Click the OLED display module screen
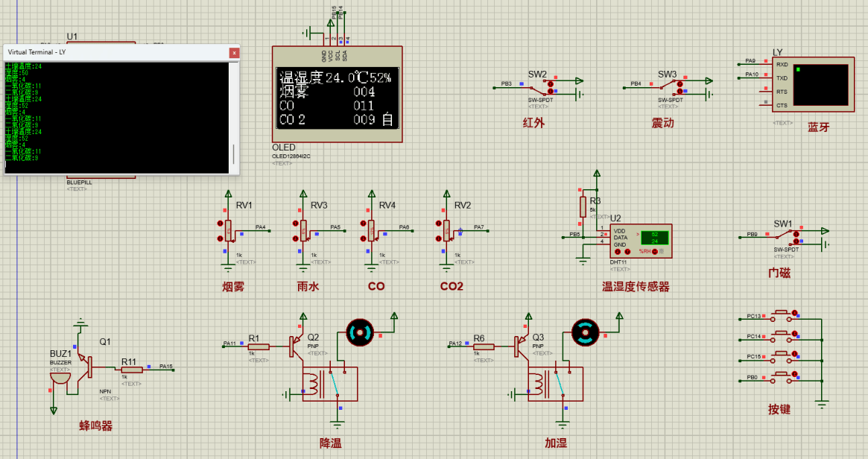The image size is (868, 459). tap(338, 98)
